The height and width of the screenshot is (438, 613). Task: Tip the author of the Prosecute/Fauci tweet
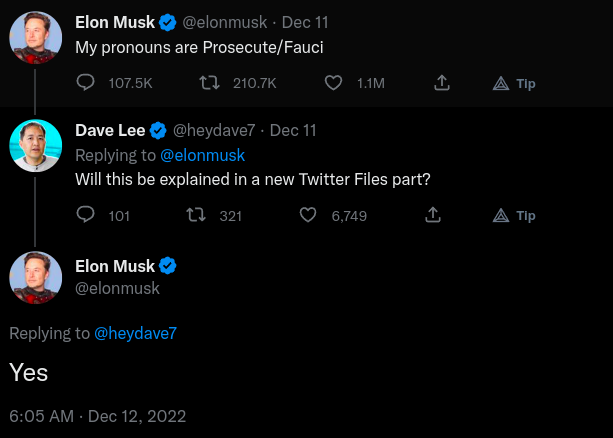click(515, 83)
